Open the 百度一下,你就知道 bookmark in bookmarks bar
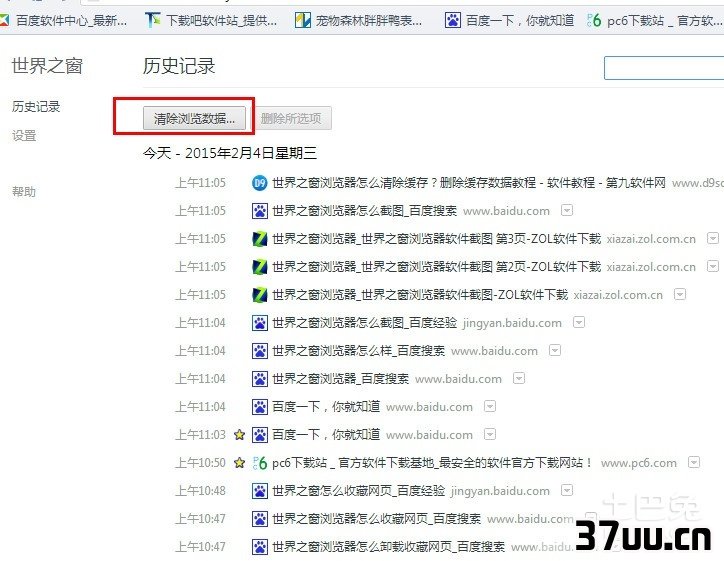This screenshot has width=724, height=561. pyautogui.click(x=509, y=20)
